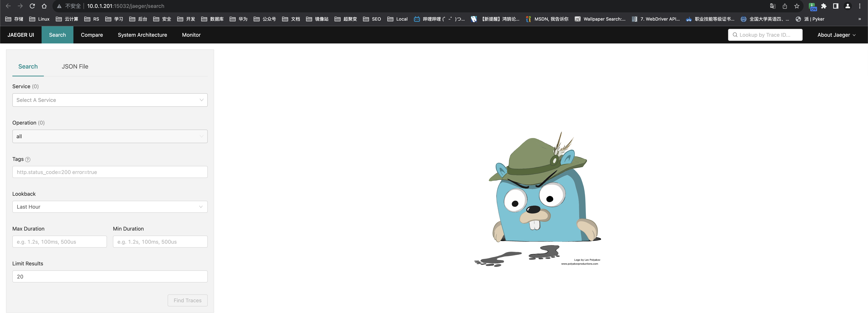Switch to the Search form tab
Viewport: 868px width, 333px height.
pos(28,66)
